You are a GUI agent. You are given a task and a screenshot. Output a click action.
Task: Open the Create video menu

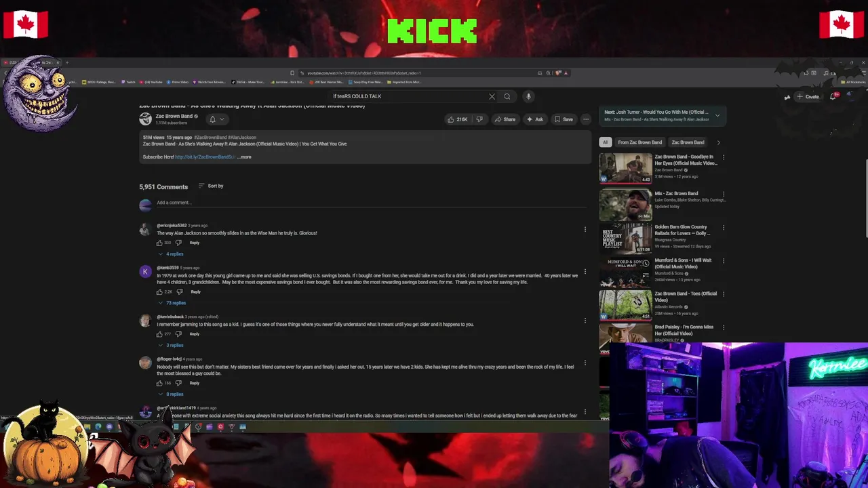pyautogui.click(x=808, y=96)
